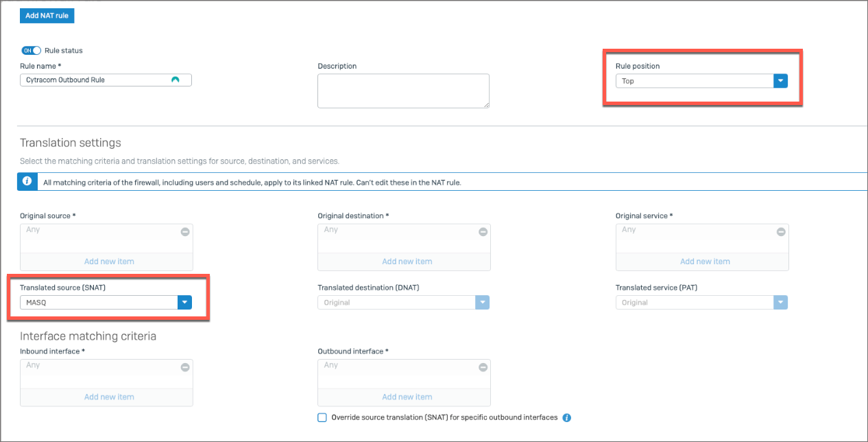Enable Override source translation (SNAT) checkbox
This screenshot has width=868, height=442.
322,417
